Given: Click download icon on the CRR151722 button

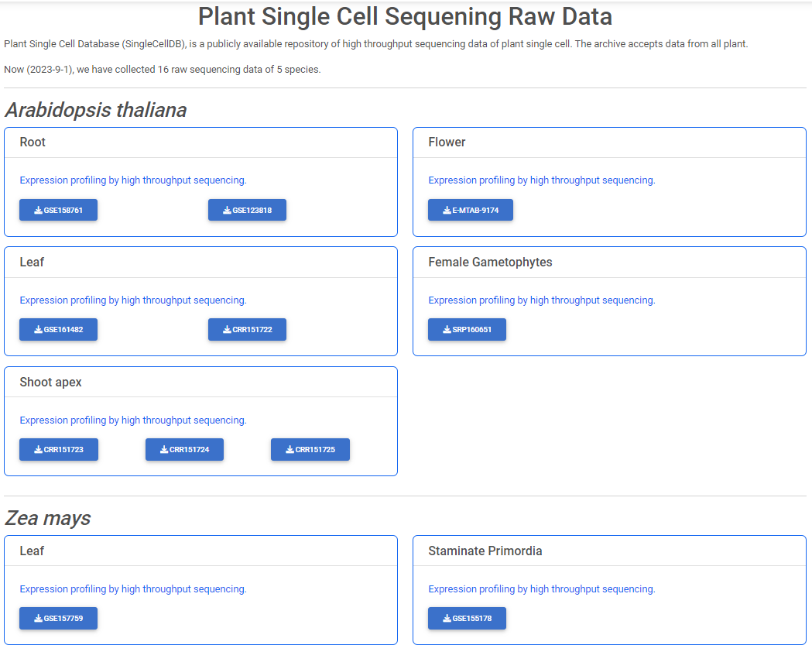Looking at the screenshot, I should (227, 329).
